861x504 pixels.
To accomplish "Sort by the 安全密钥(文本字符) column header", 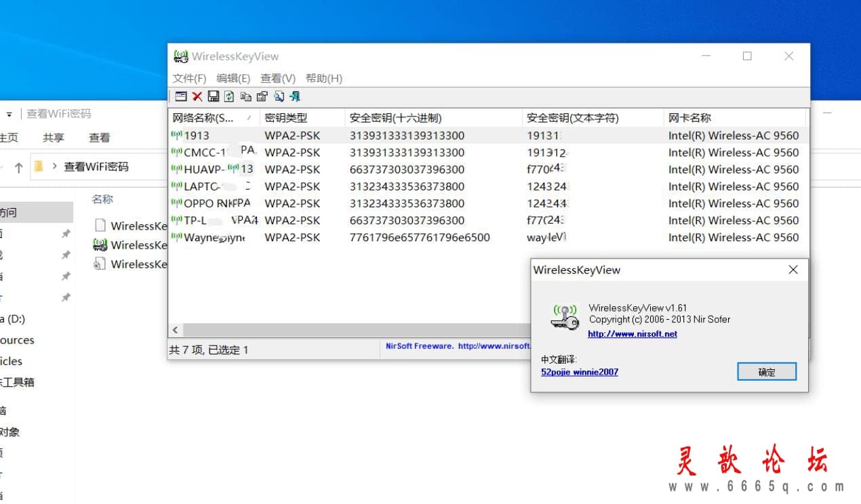I will 593,118.
